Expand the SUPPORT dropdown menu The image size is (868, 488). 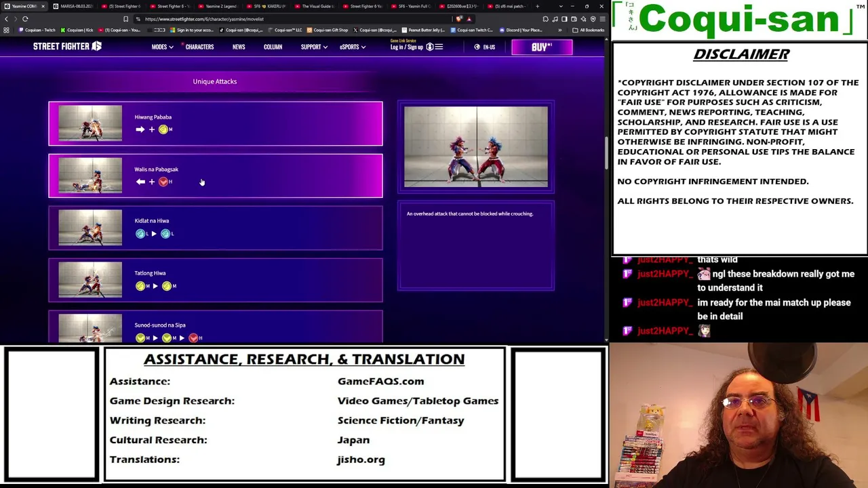click(314, 47)
